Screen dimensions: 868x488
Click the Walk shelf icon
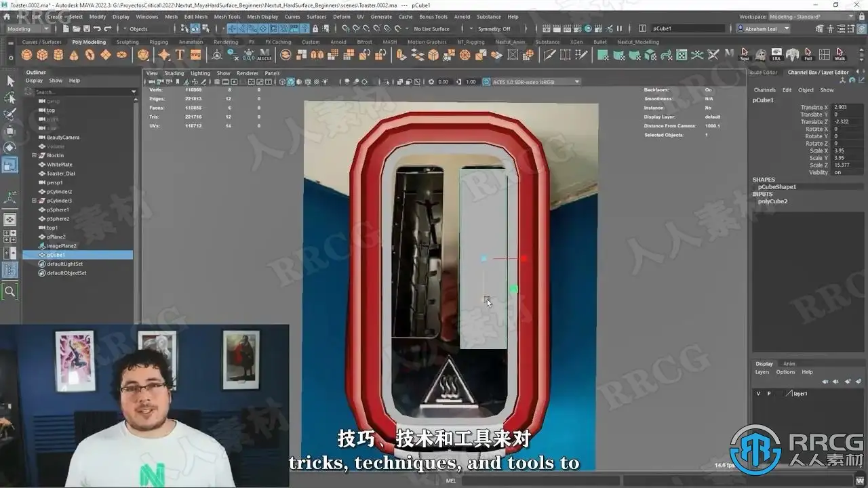[x=840, y=54]
